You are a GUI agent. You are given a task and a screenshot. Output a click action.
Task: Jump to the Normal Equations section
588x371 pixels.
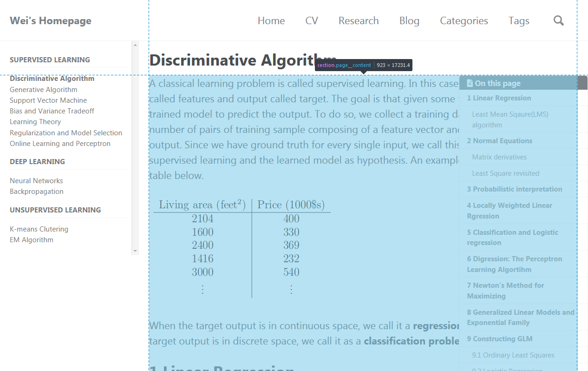pyautogui.click(x=499, y=140)
